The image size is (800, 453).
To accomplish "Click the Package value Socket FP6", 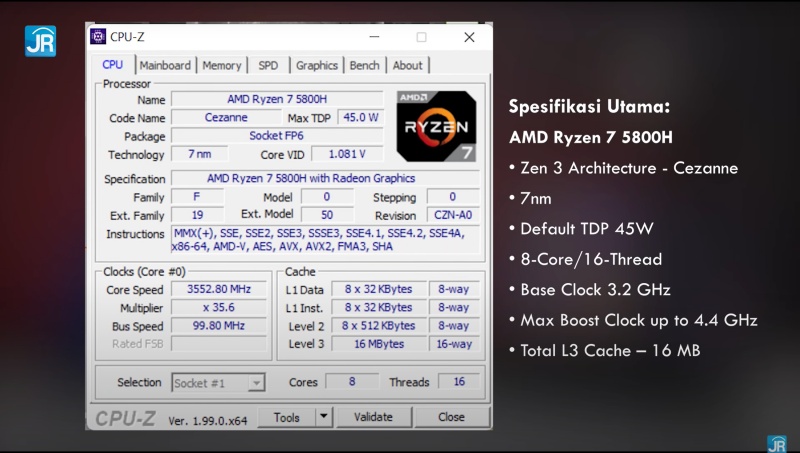I will [x=277, y=136].
